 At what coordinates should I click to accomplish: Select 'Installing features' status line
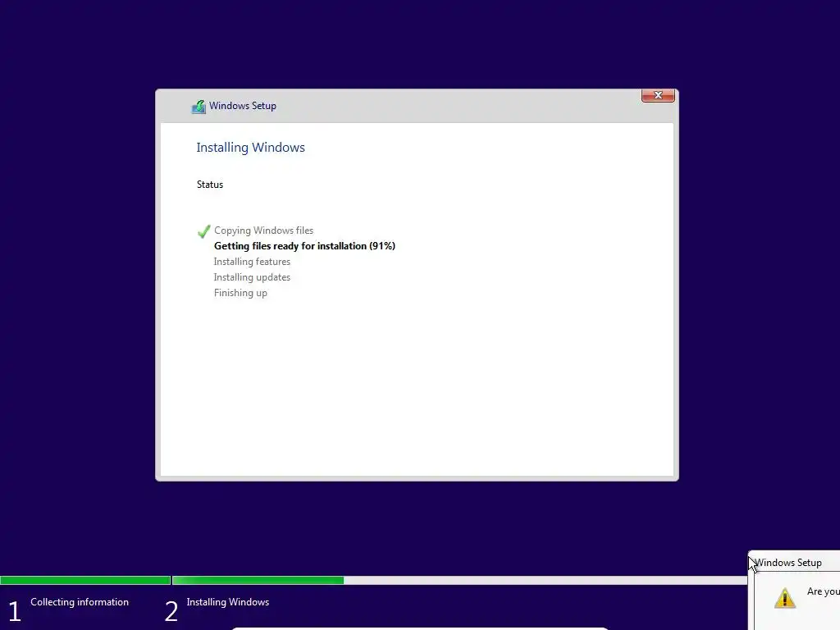pos(252,262)
